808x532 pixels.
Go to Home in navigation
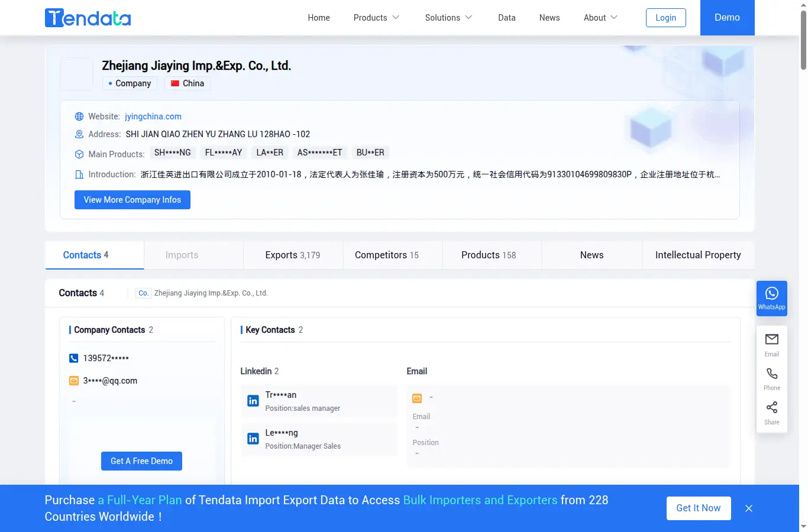click(319, 18)
